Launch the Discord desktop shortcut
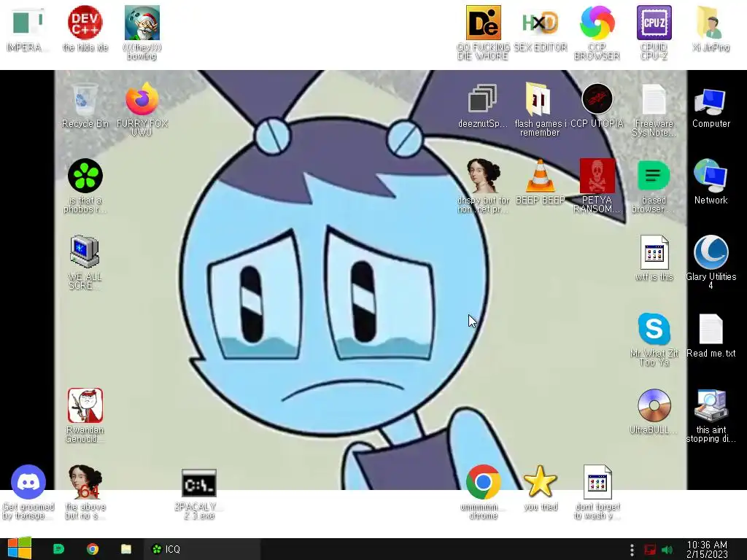Viewport: 747px width, 560px height. (28, 482)
